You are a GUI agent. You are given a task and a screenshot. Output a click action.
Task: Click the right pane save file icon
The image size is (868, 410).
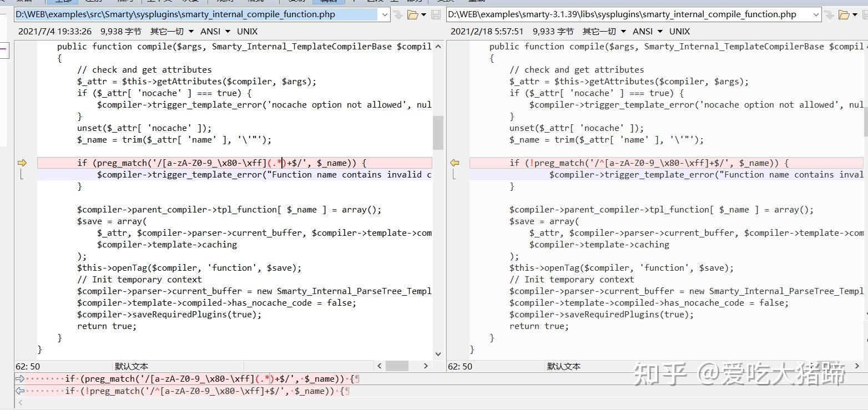tap(864, 14)
